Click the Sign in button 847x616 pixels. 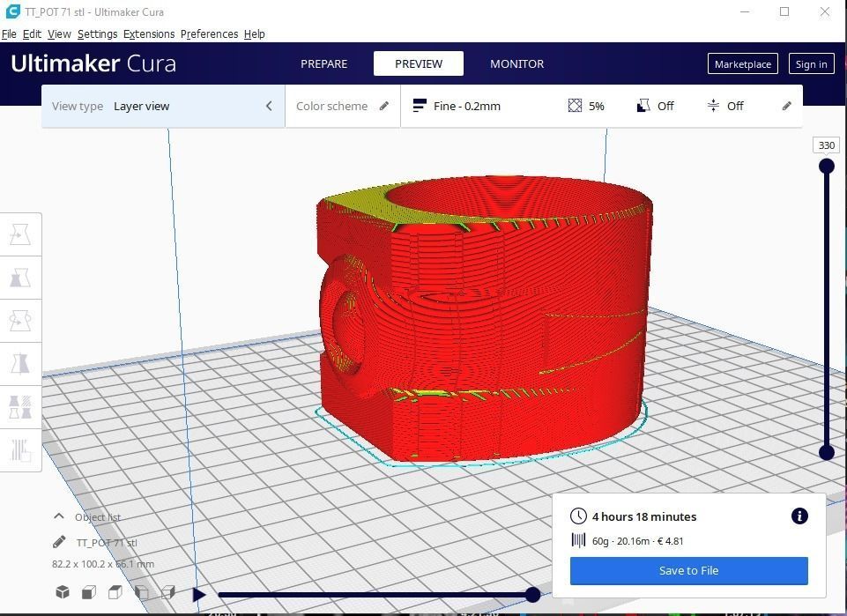(x=812, y=63)
